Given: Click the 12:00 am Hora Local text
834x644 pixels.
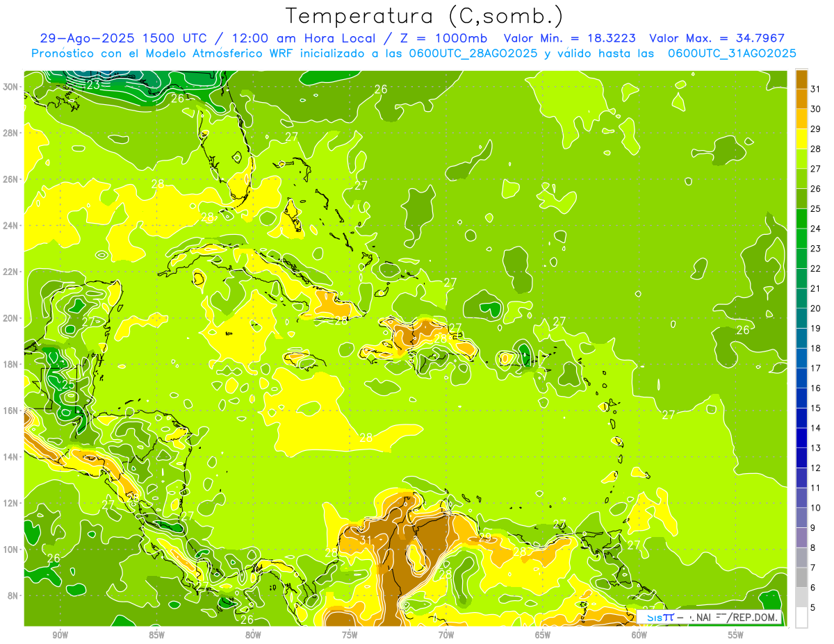Looking at the screenshot, I should click(304, 38).
